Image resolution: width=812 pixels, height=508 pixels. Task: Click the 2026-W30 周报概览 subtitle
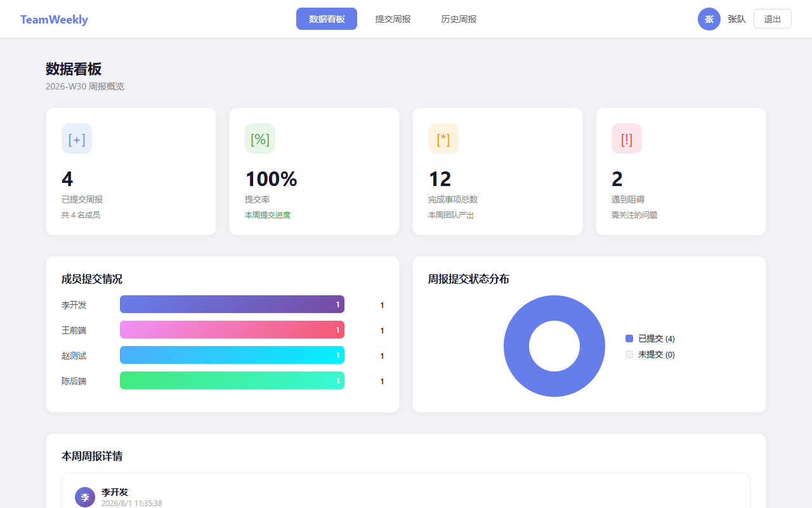85,86
